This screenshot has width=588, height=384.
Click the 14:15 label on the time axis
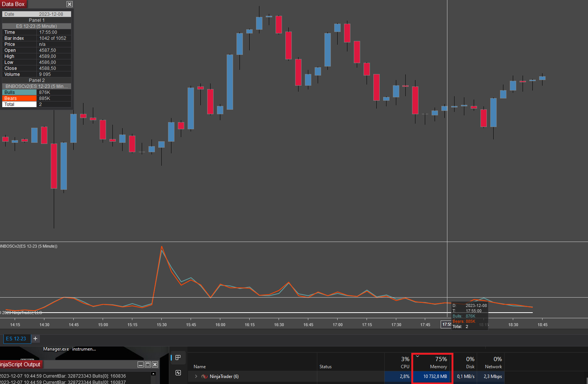pos(15,325)
